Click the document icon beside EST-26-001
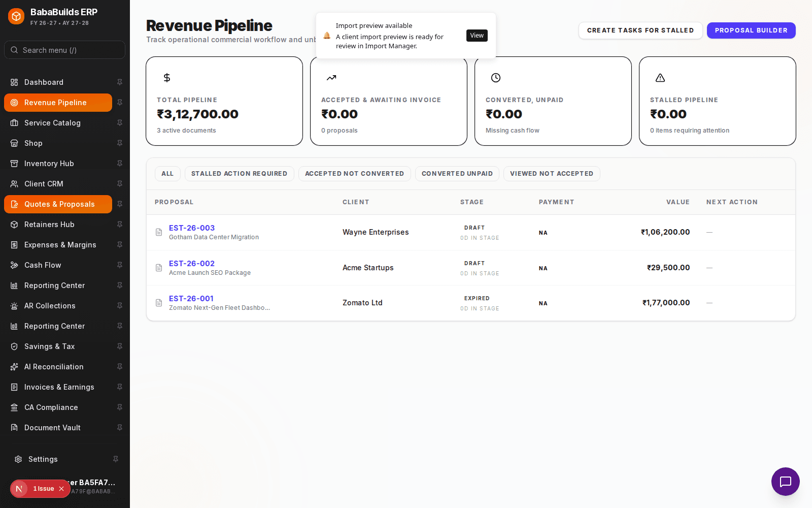Image resolution: width=812 pixels, height=508 pixels. click(x=159, y=303)
